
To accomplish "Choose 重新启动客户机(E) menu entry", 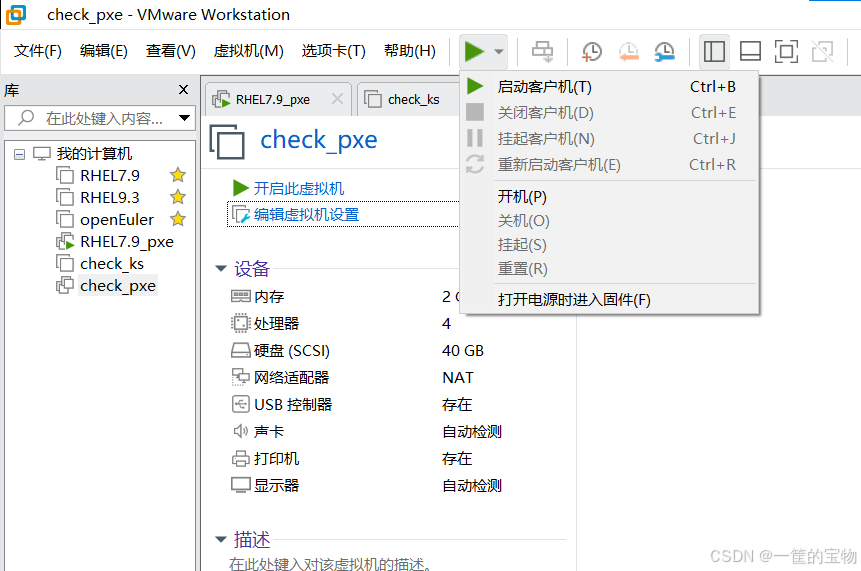I will [610, 164].
